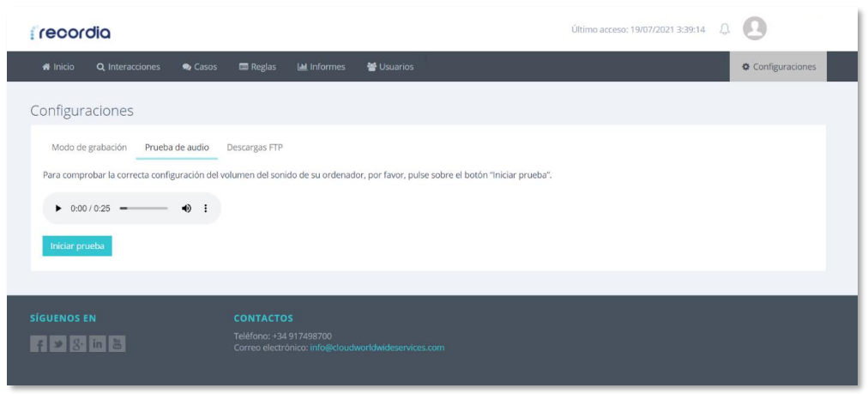Viewport: 868px width, 394px height.
Task: Click the Último acceso timestamp text
Action: [x=638, y=30]
